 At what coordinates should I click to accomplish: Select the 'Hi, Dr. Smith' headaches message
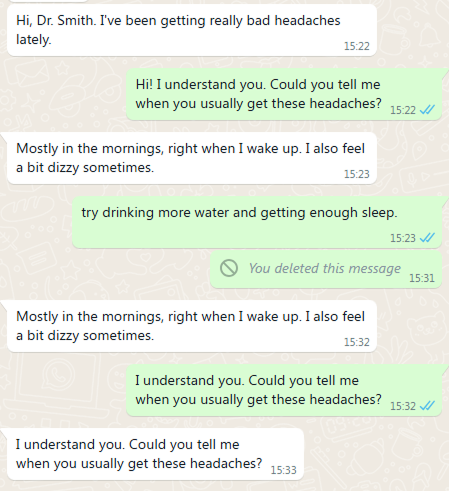[x=192, y=30]
